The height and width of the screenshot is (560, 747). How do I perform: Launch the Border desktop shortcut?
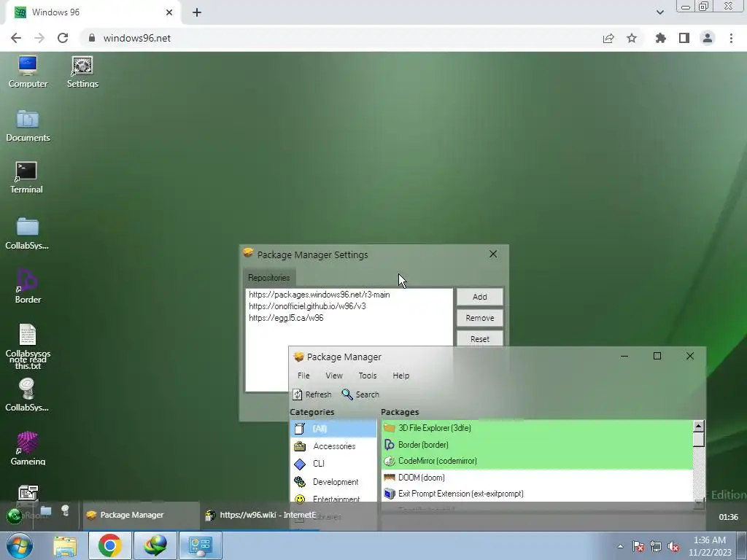coord(28,286)
